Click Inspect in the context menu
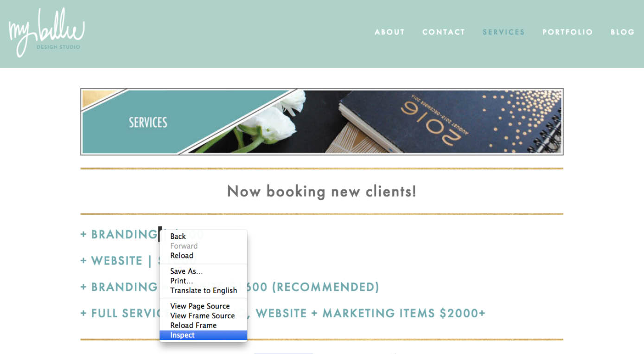Screen dimensions: 644x354 click(203, 335)
